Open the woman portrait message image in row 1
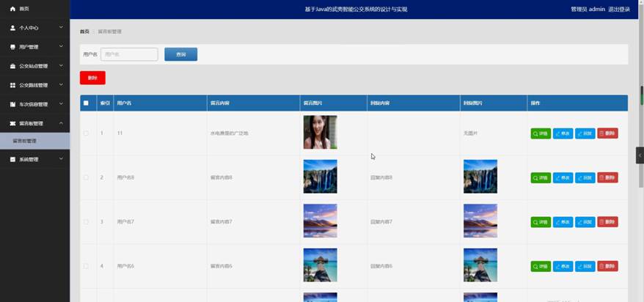644x302 pixels. point(320,132)
